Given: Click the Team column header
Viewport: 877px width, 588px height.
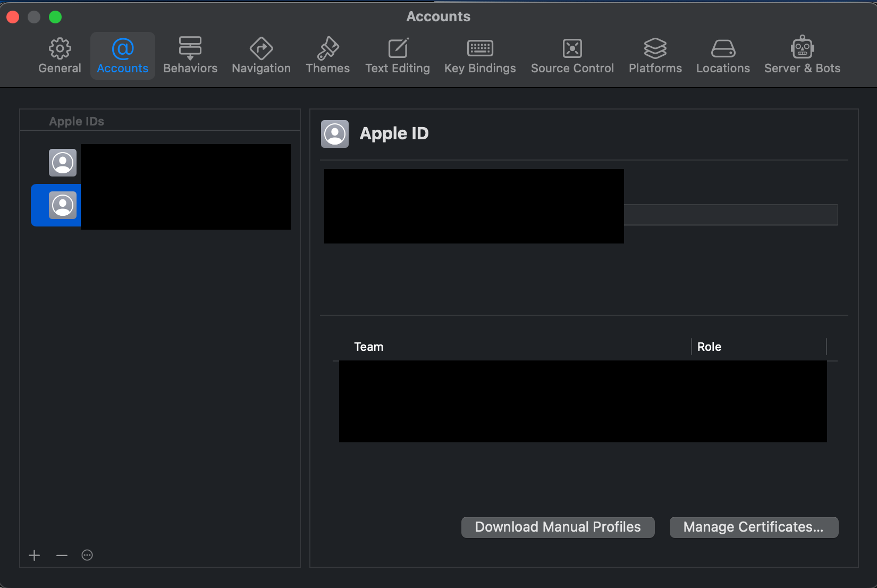Looking at the screenshot, I should tap(368, 347).
